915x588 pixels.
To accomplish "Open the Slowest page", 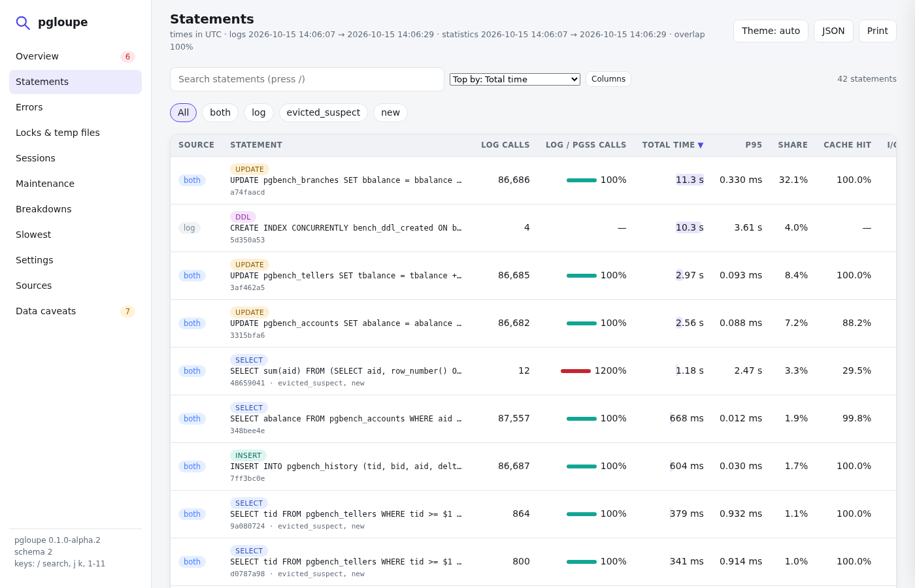I will pos(75,235).
